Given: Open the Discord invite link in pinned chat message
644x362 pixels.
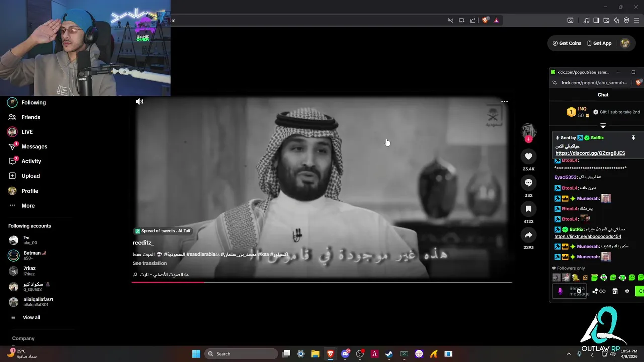Looking at the screenshot, I should tap(590, 153).
